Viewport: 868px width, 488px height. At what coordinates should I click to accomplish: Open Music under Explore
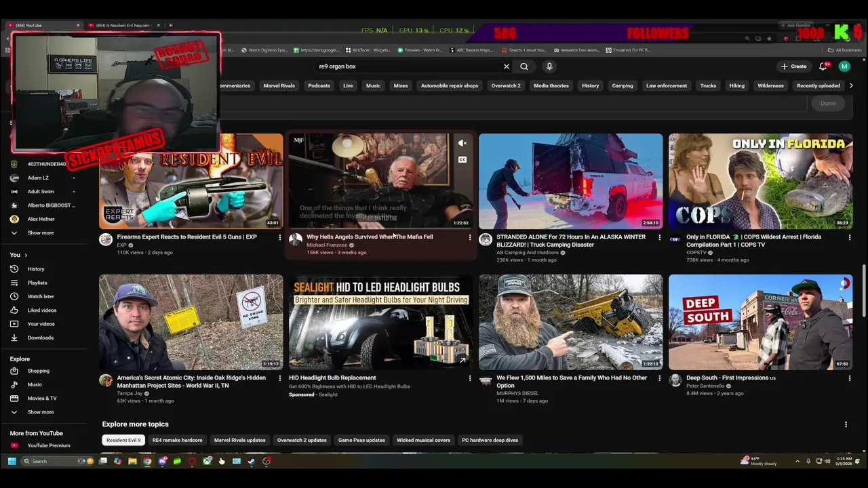click(35, 384)
